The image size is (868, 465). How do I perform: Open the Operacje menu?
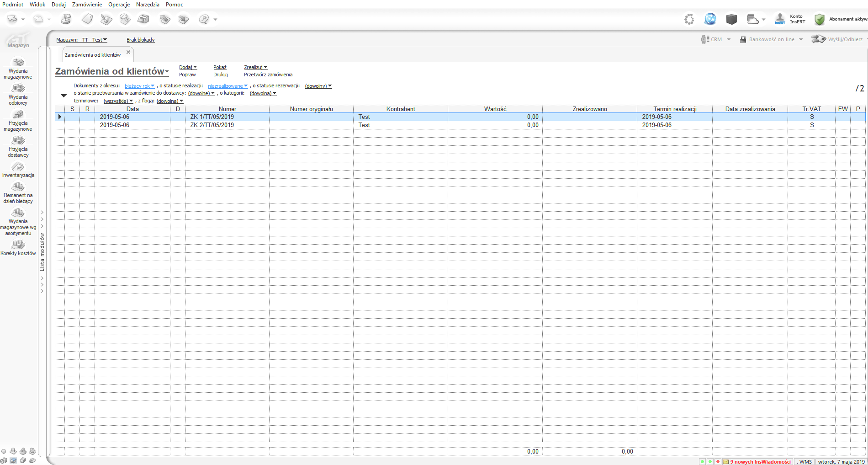(x=119, y=5)
